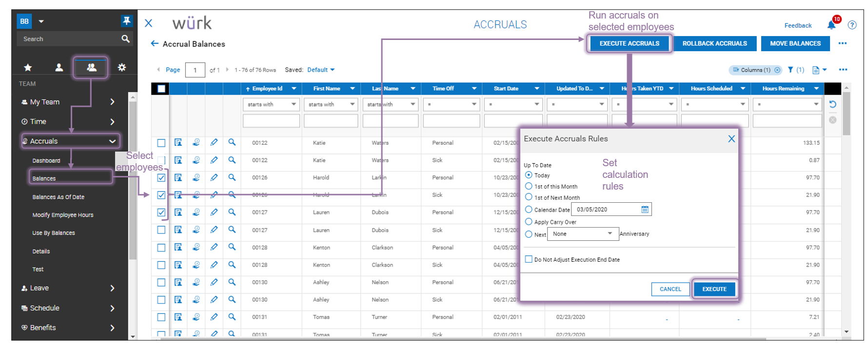
Task: Open the calendar picker for Calendar Date
Action: 645,209
